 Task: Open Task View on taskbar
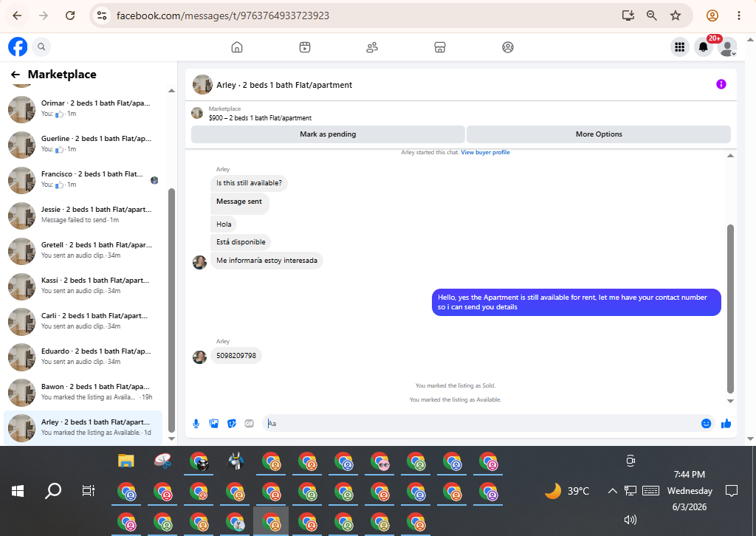89,491
